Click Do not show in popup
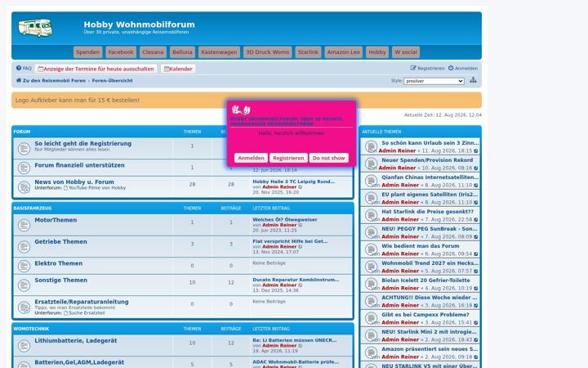Image resolution: width=588 pixels, height=368 pixels. (328, 158)
